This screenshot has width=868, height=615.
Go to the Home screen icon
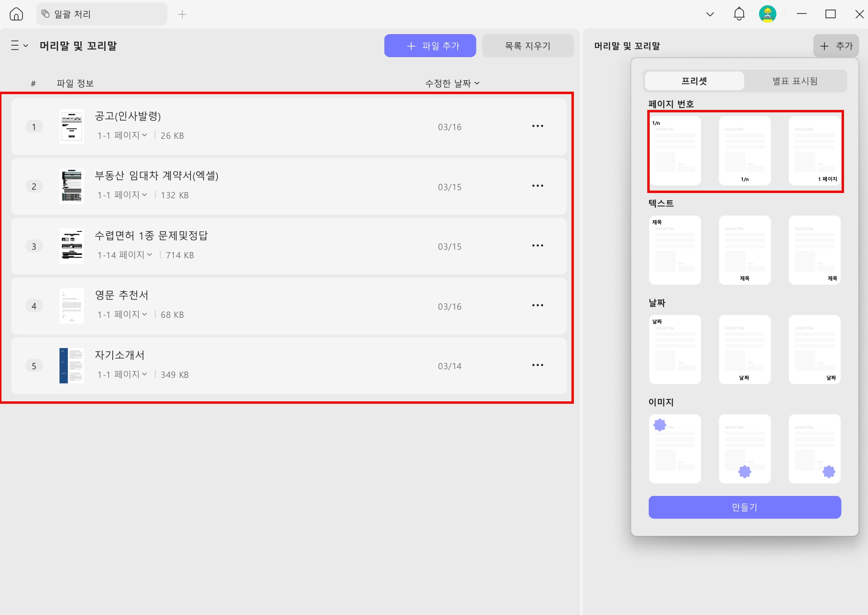16,14
